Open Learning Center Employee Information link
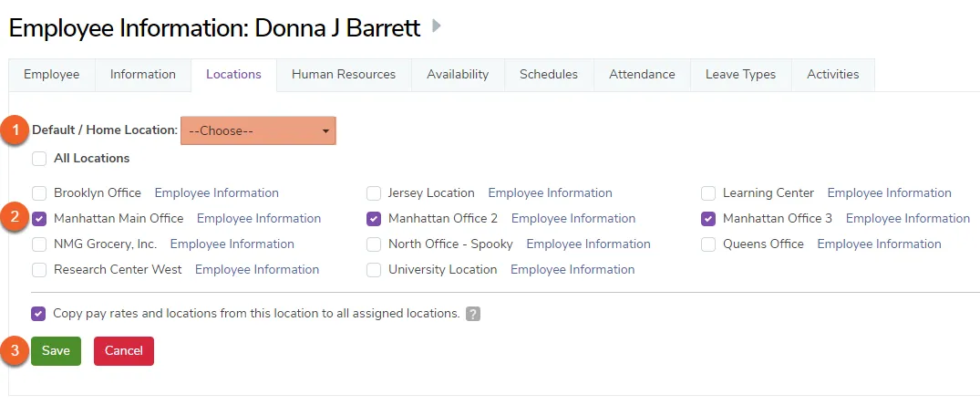Screen dimensions: 980x405 pyautogui.click(x=890, y=193)
